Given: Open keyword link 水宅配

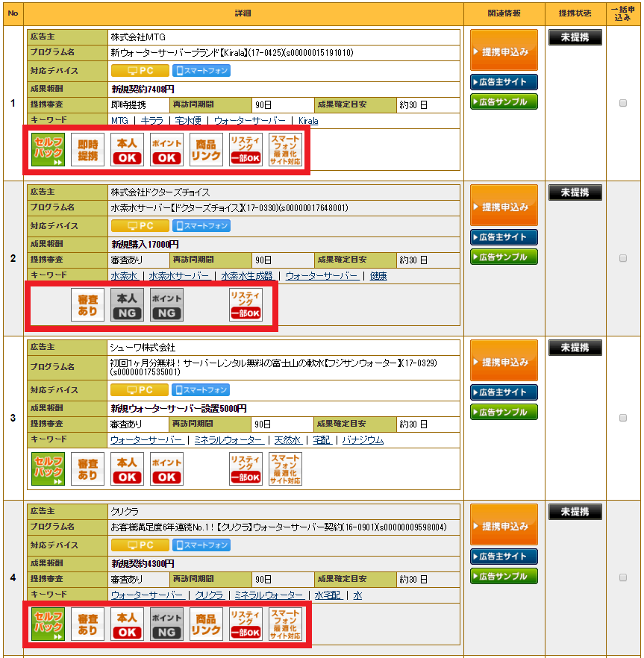Looking at the screenshot, I should 328,595.
